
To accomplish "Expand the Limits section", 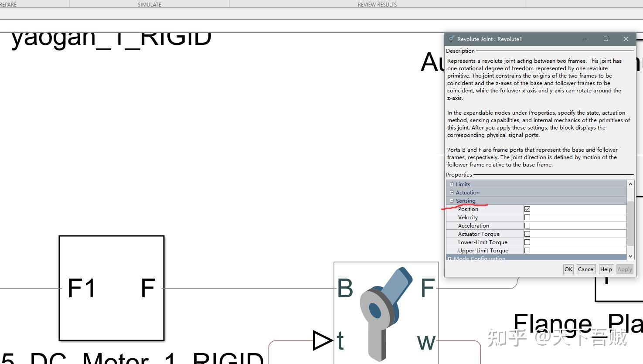I will (452, 184).
